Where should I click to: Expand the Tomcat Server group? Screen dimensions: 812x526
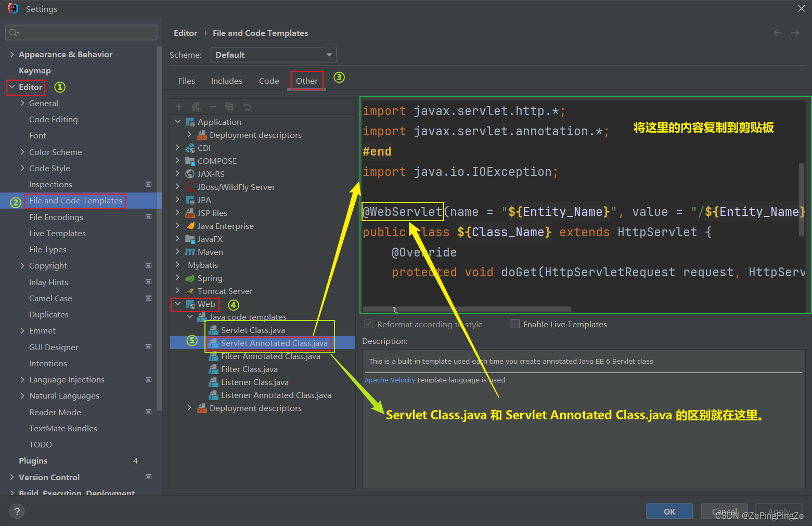(178, 291)
